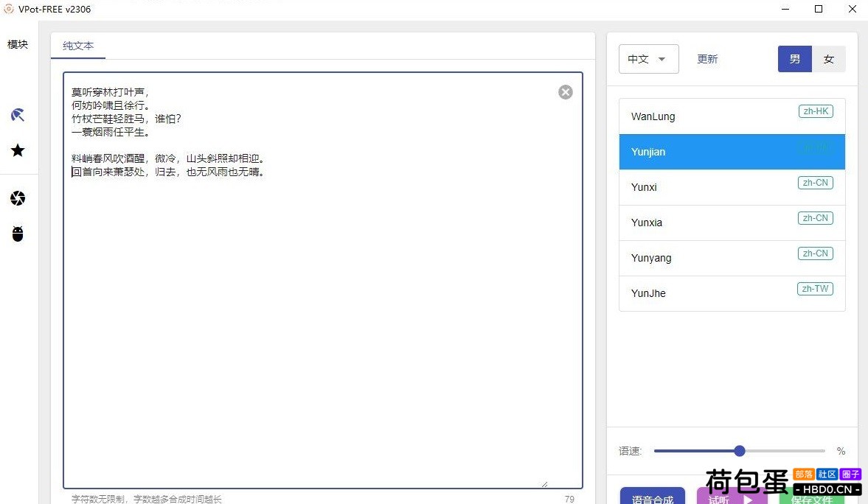
Task: Pick the Yunxia voice
Action: (732, 223)
